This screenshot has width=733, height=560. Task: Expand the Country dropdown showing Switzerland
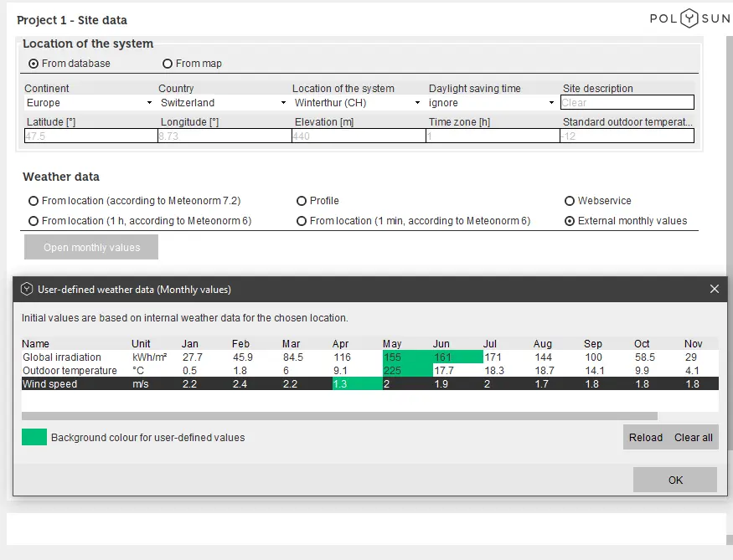point(222,103)
